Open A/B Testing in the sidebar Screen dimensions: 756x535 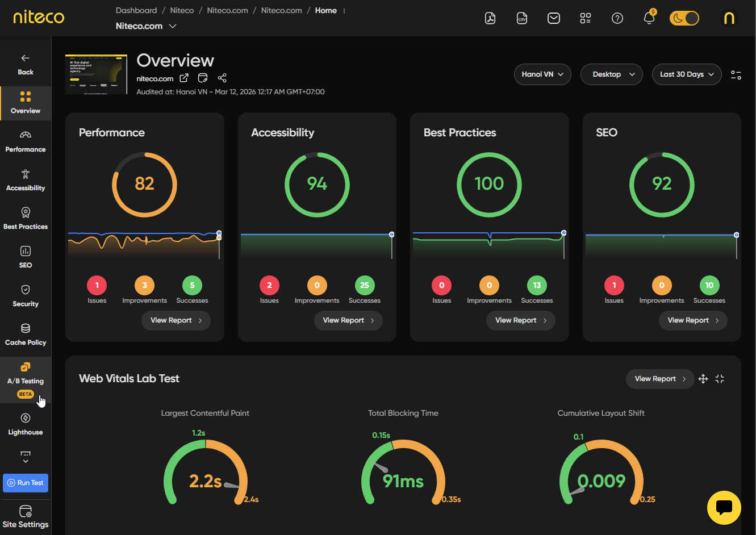point(26,380)
